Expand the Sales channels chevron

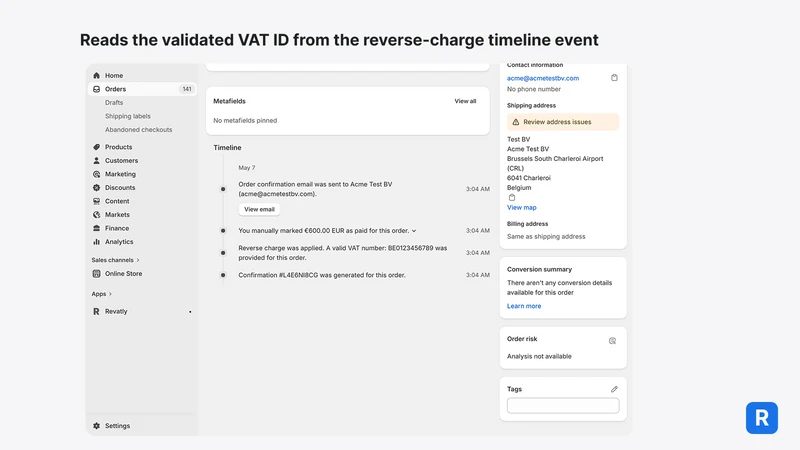[x=138, y=260]
